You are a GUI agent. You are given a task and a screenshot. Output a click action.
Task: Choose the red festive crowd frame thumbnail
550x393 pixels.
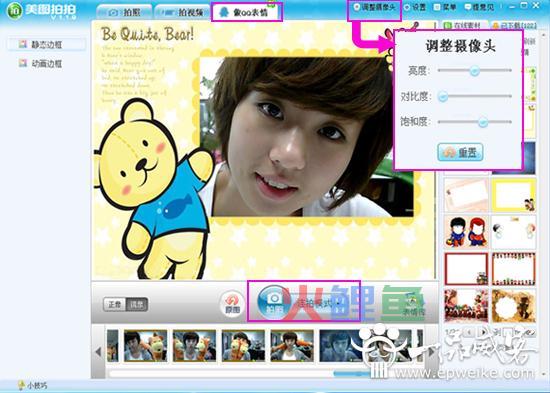pyautogui.click(x=466, y=306)
